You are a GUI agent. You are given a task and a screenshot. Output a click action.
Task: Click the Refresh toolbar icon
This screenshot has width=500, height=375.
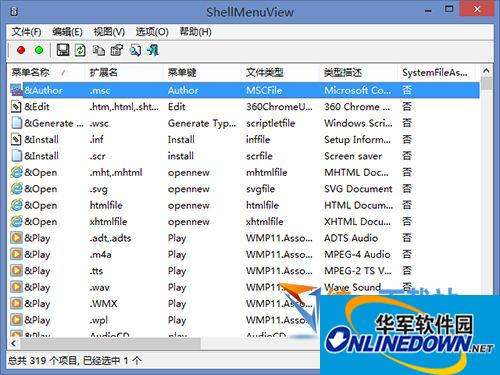coord(80,50)
